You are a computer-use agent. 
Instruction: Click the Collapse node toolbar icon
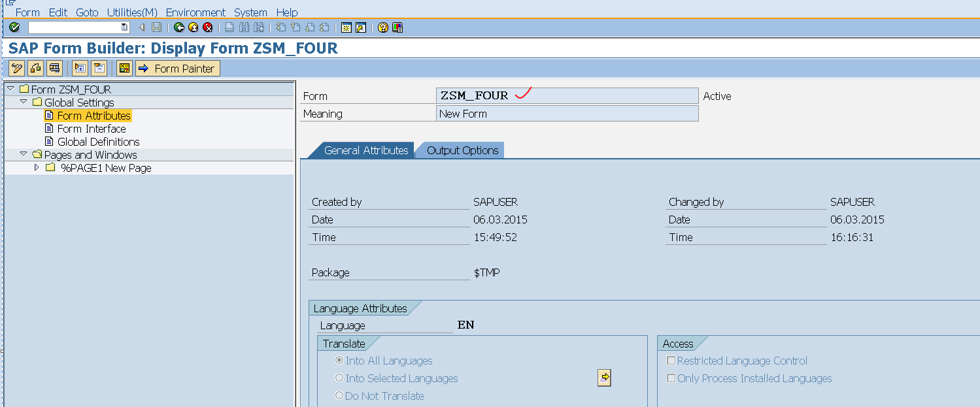[x=99, y=68]
